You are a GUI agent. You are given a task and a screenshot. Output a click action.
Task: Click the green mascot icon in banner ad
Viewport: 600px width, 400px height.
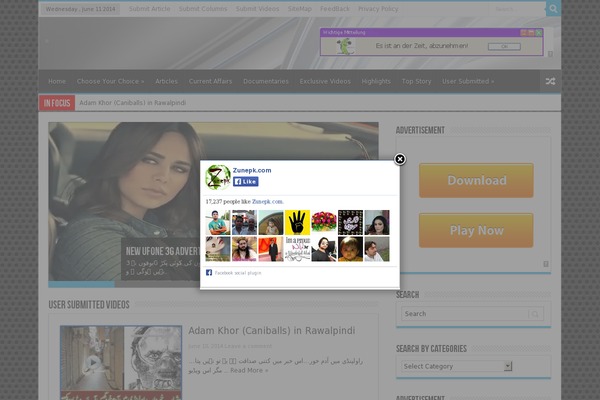pos(345,46)
